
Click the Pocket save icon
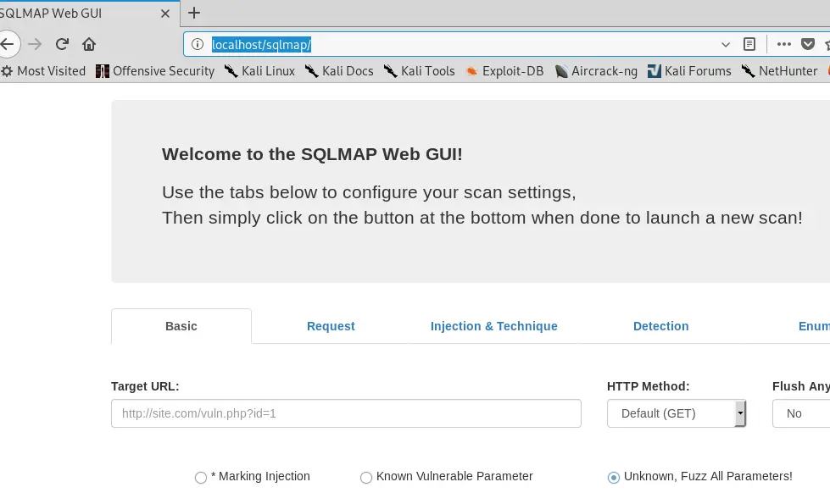click(809, 44)
